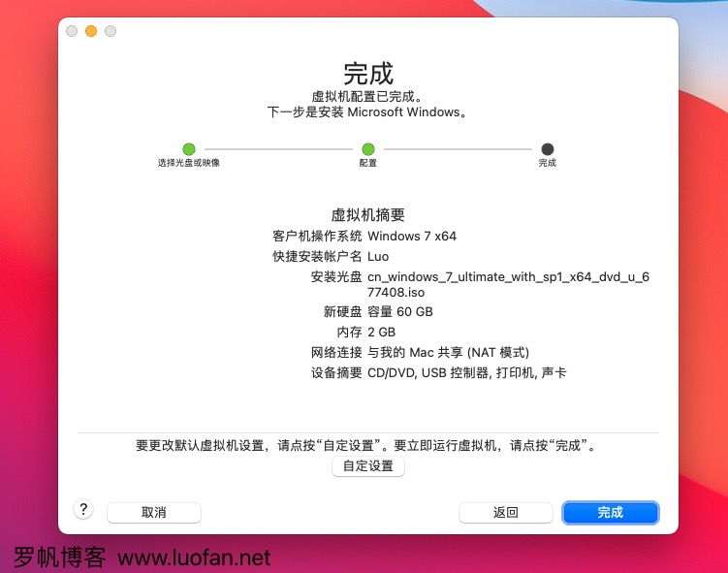Click the large 完成 title heading
This screenshot has height=573, width=728.
(x=368, y=74)
